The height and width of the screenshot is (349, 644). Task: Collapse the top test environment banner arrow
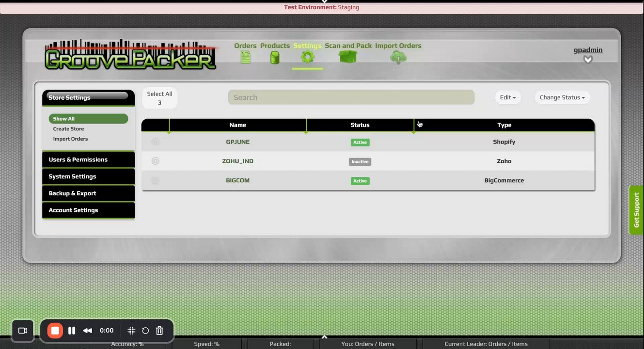pos(325,2)
